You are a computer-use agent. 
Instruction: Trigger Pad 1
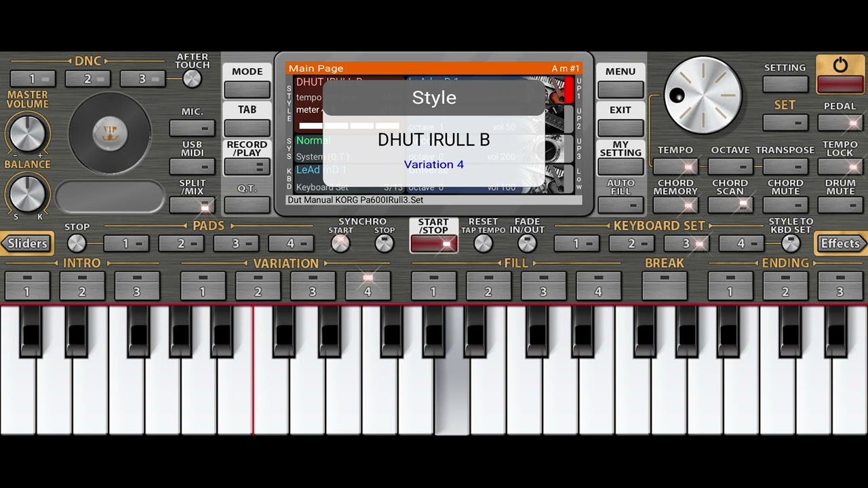click(126, 243)
